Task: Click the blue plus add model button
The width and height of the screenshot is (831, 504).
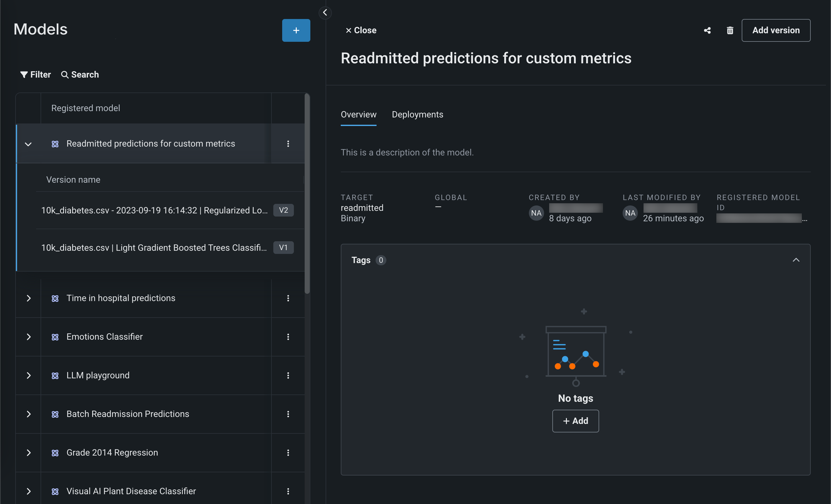Action: pos(296,30)
